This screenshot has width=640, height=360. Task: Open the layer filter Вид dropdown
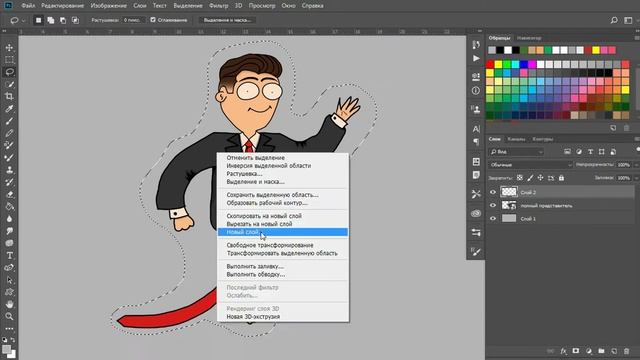(517, 152)
